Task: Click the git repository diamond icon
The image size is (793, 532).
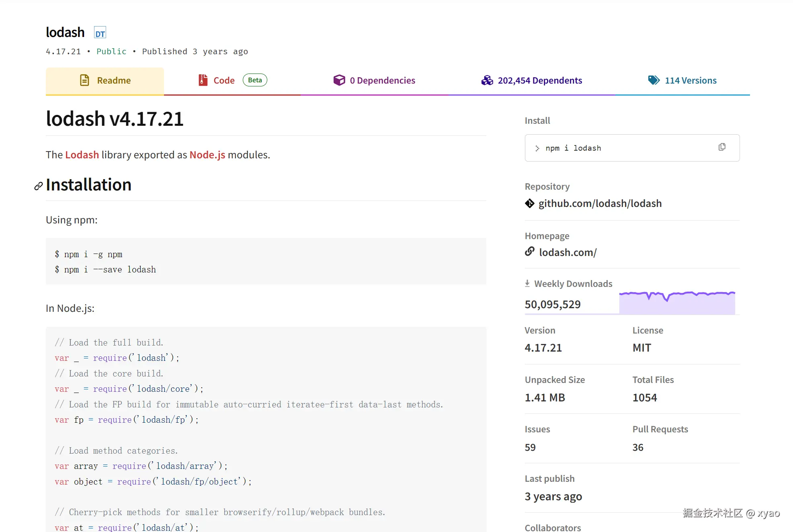Action: coord(529,204)
